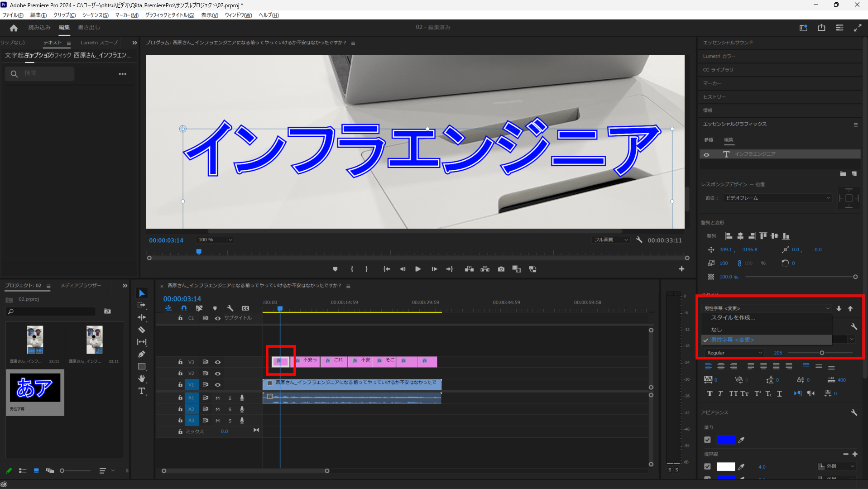Toggle linked selection in timeline
The image size is (868, 489).
199,308
